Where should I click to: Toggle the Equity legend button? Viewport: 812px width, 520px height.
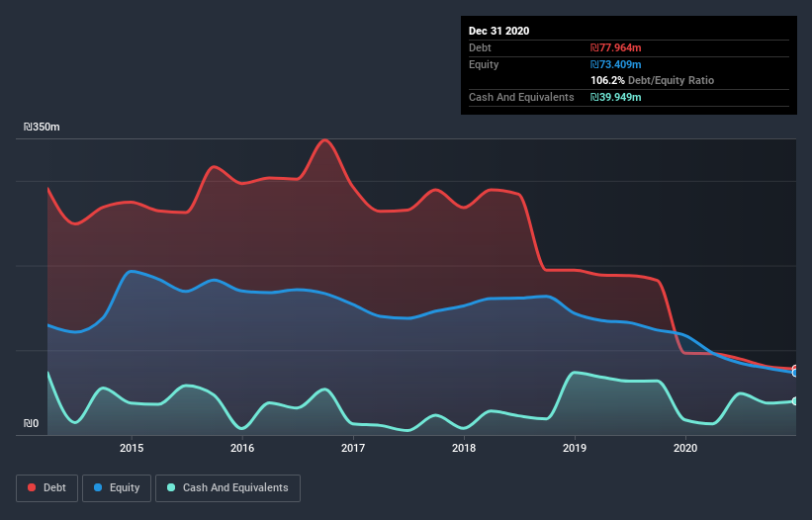click(117, 488)
